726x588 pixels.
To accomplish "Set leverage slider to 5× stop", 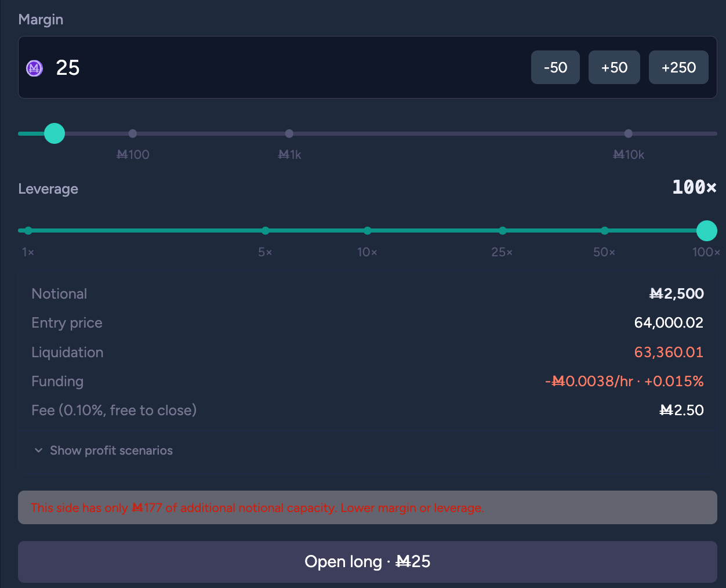I will (x=266, y=231).
